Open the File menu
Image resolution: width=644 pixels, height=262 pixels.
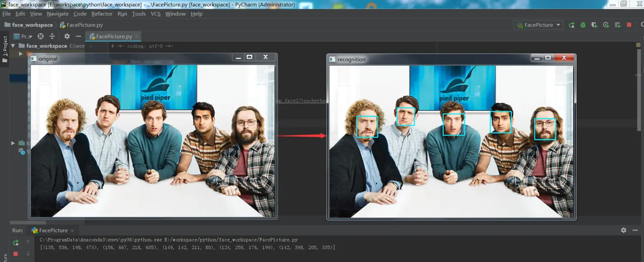coord(6,14)
